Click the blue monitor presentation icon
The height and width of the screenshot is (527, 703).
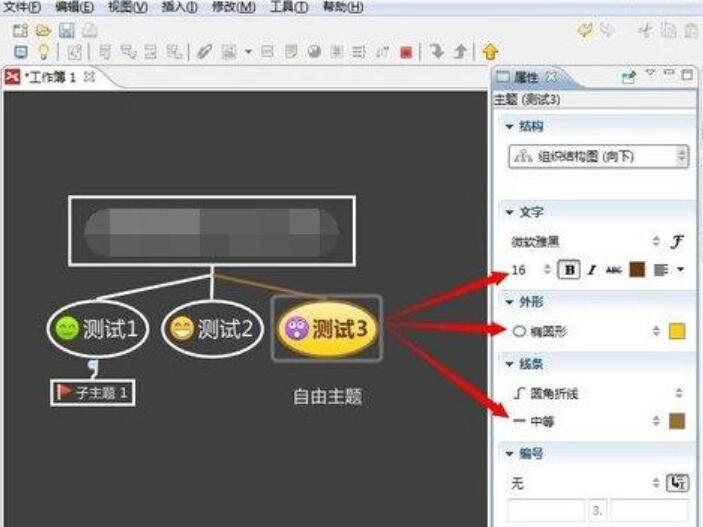pos(21,52)
